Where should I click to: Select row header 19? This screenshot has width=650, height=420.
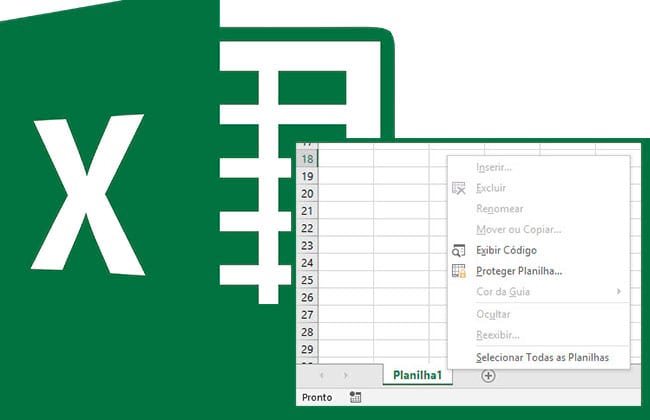(x=307, y=176)
